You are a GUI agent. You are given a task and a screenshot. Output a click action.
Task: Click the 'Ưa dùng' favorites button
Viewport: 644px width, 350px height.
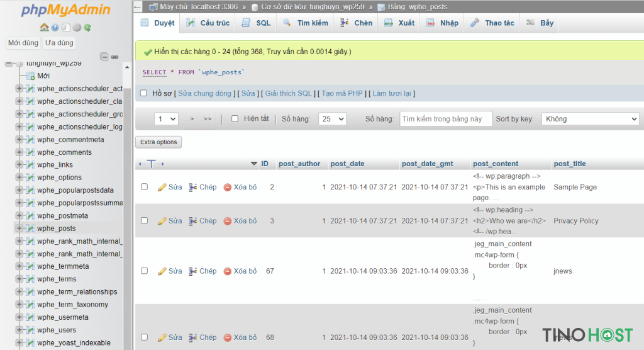click(x=59, y=43)
